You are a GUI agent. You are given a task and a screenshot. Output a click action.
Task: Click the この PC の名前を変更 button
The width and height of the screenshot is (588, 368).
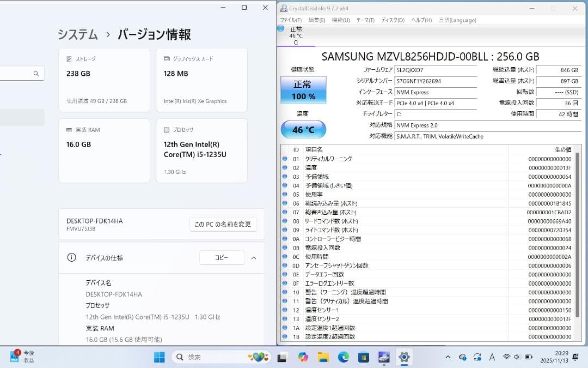pos(223,224)
